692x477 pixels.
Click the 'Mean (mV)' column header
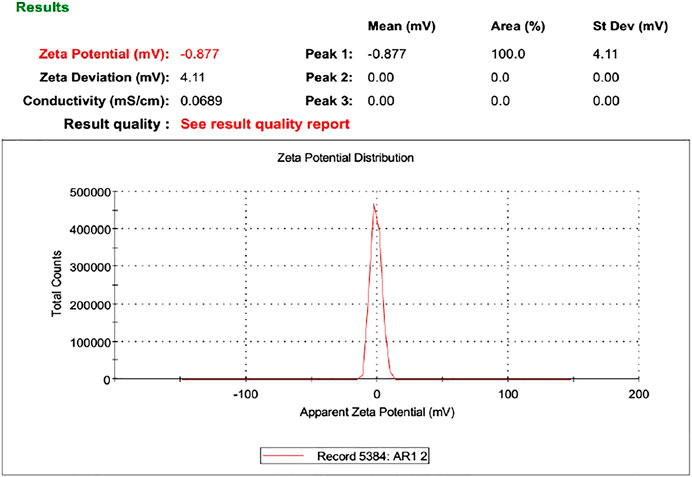tap(402, 26)
